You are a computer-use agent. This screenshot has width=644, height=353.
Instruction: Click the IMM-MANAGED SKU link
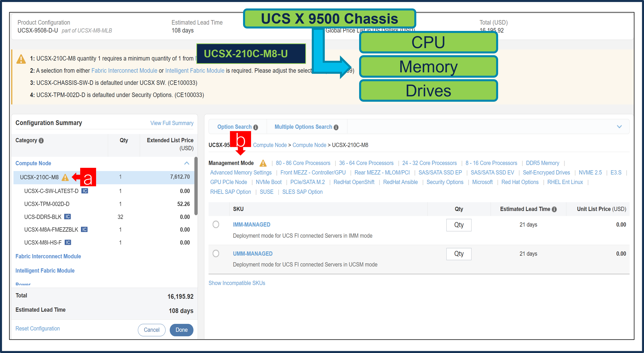(x=252, y=225)
